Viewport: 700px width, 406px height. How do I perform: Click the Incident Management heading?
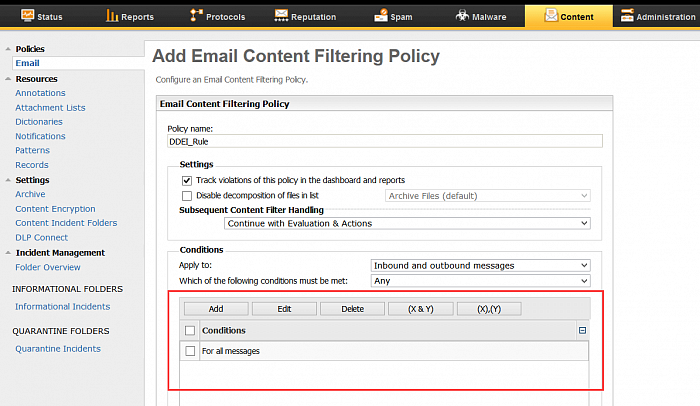pyautogui.click(x=60, y=253)
